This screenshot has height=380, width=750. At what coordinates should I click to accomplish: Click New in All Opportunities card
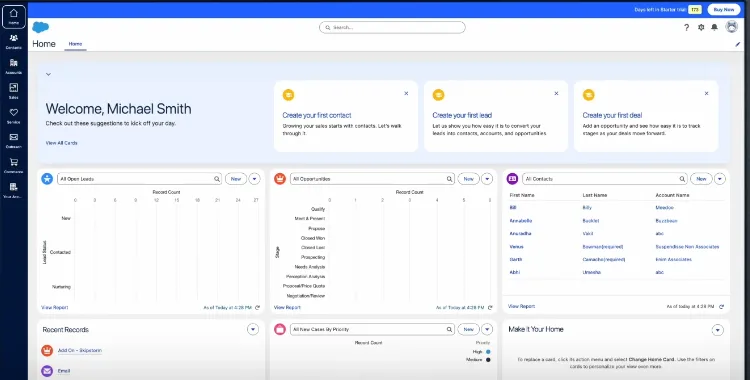(469, 179)
